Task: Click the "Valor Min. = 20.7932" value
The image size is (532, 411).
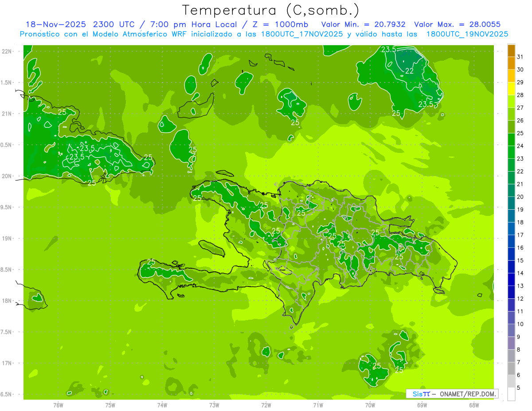Action: 364,24
